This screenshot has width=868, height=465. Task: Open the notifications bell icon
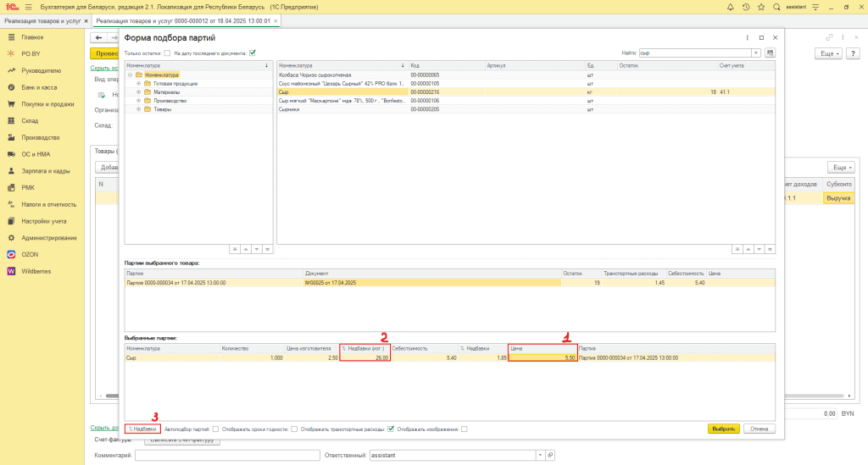[x=730, y=7]
